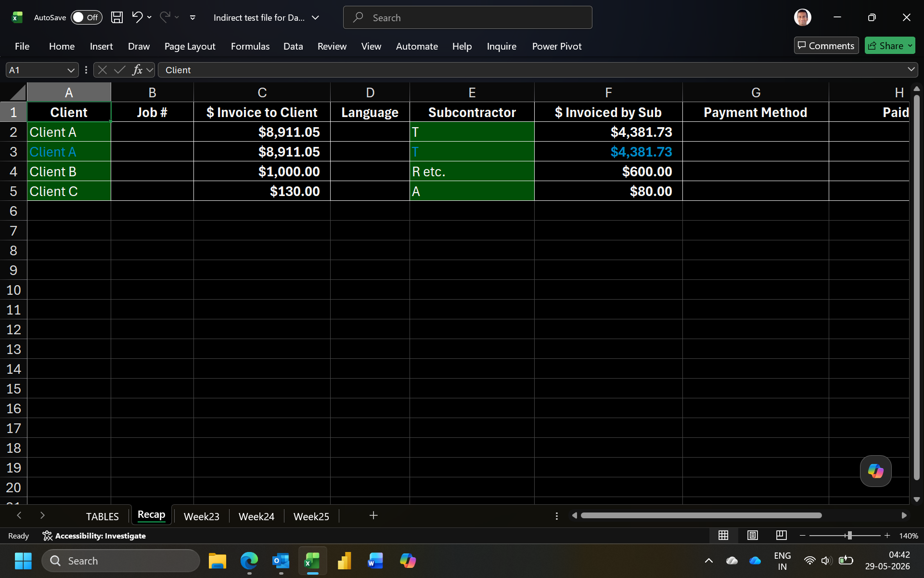Click the Share button
This screenshot has height=578, width=924.
tap(885, 46)
